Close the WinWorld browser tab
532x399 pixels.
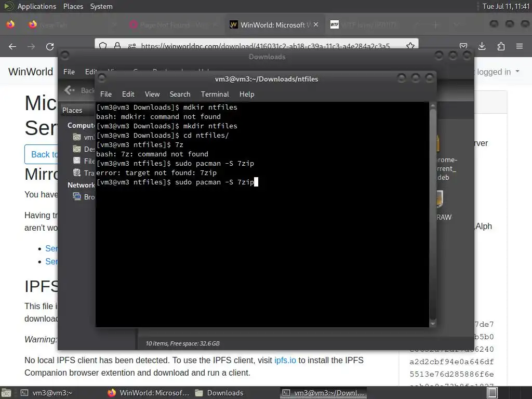(x=316, y=24)
